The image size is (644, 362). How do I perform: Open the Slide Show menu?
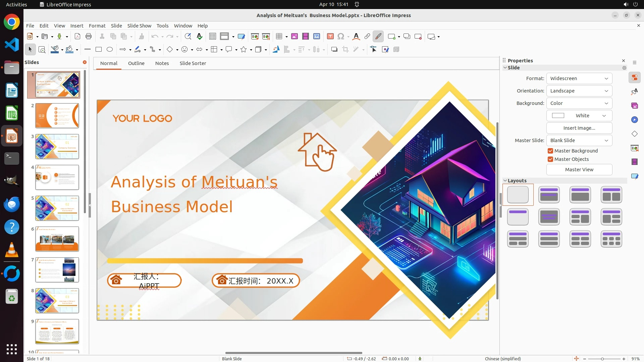[x=139, y=26]
